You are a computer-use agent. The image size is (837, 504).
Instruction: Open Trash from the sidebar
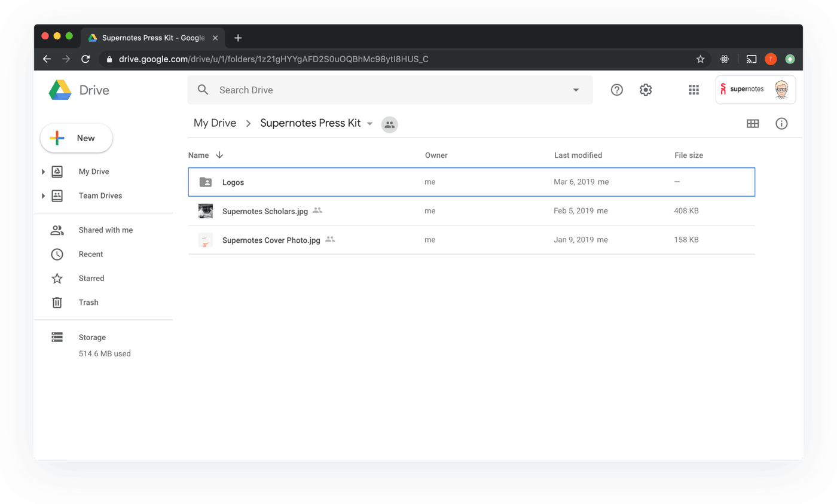point(88,302)
